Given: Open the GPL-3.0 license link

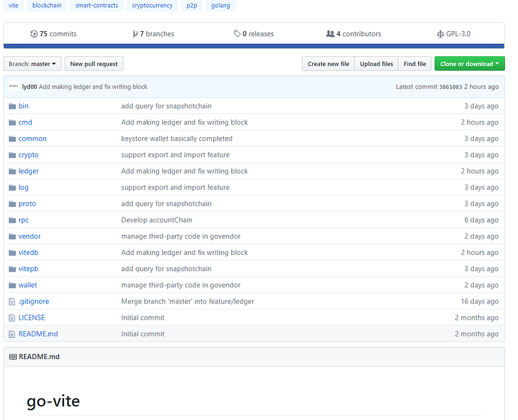Looking at the screenshot, I should [454, 34].
